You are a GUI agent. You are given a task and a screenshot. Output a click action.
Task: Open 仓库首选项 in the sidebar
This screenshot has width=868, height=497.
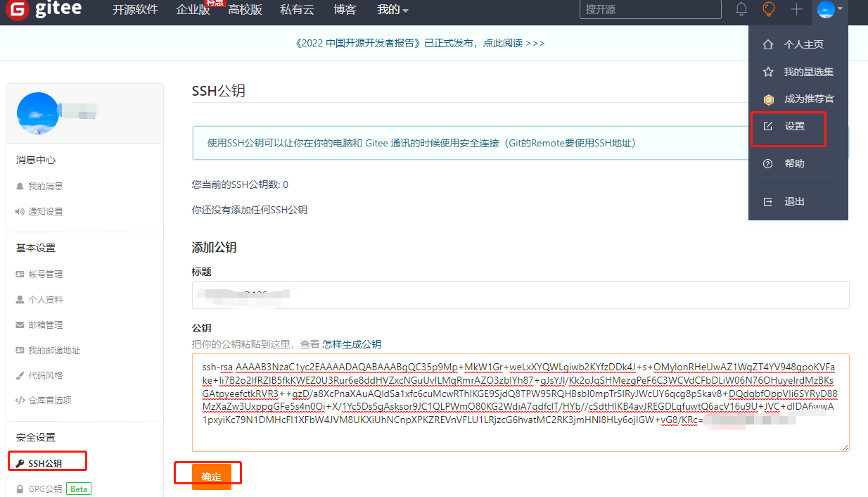click(50, 401)
